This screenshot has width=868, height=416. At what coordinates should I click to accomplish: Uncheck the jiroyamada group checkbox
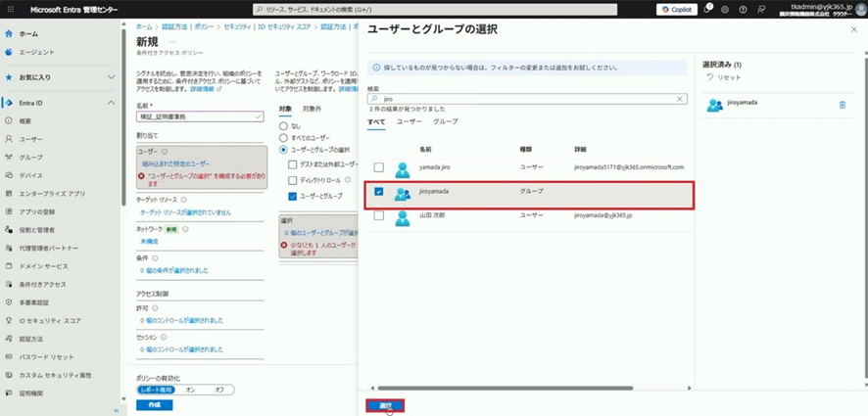(x=378, y=193)
